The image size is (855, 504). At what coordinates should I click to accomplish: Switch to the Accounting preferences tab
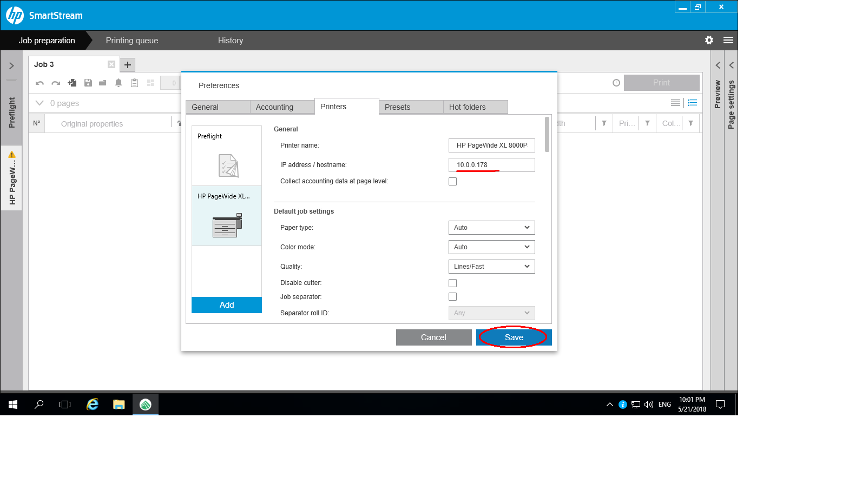282,107
